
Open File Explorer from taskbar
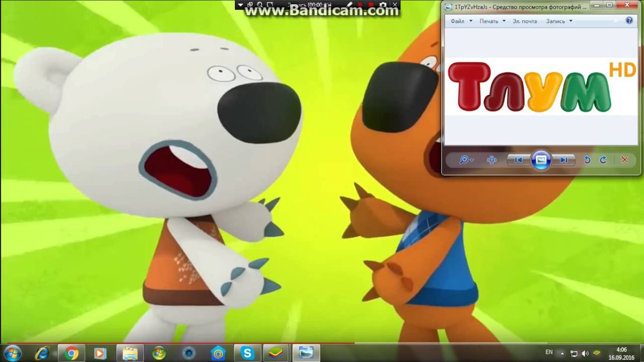point(130,353)
